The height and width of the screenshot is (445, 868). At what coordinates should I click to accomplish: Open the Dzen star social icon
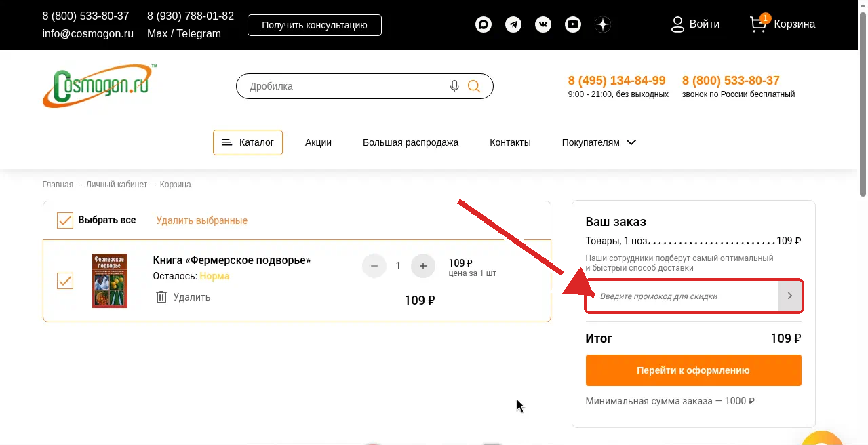click(603, 25)
